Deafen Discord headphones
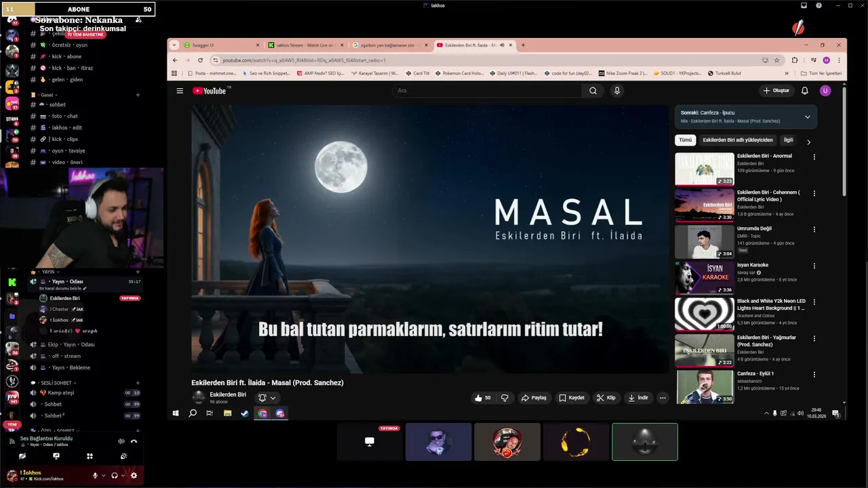Image resolution: width=868 pixels, height=488 pixels. [114, 476]
